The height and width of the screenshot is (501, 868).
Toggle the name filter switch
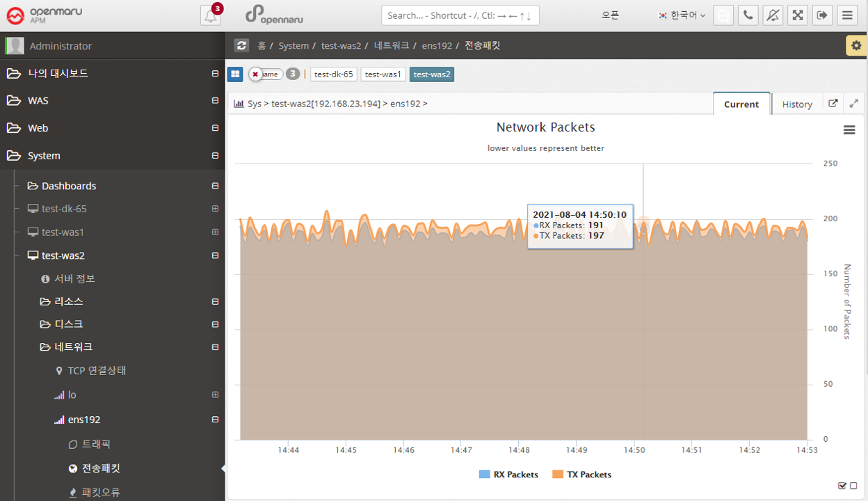[x=265, y=74]
